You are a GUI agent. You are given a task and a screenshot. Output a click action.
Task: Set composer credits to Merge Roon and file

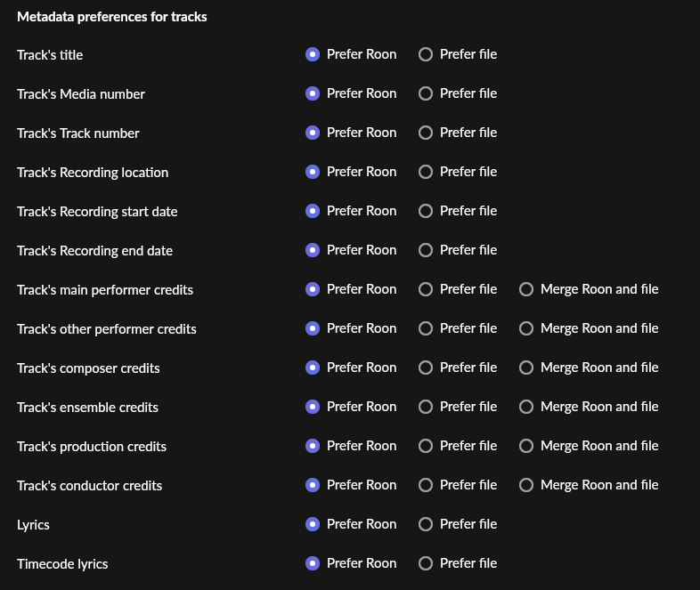point(526,368)
